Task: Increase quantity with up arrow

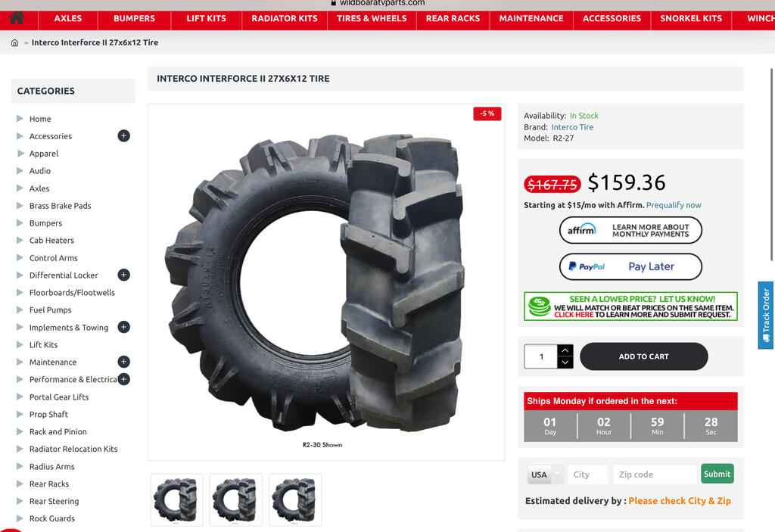Action: point(565,350)
